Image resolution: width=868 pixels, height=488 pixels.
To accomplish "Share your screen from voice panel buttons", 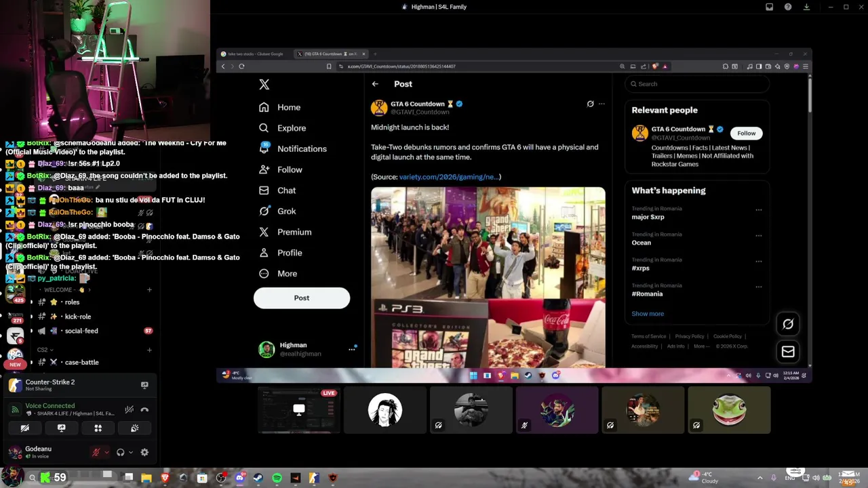I will click(x=61, y=428).
